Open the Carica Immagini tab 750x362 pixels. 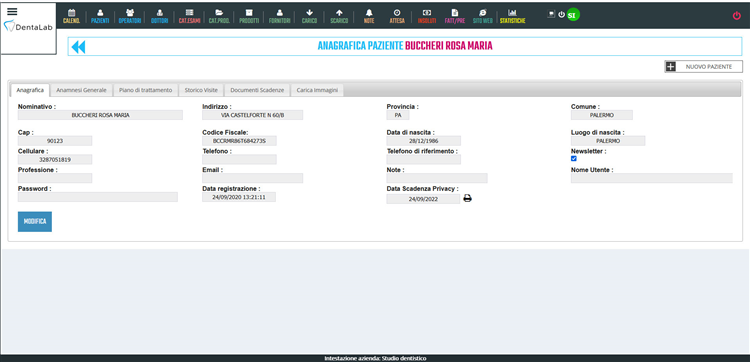point(317,90)
